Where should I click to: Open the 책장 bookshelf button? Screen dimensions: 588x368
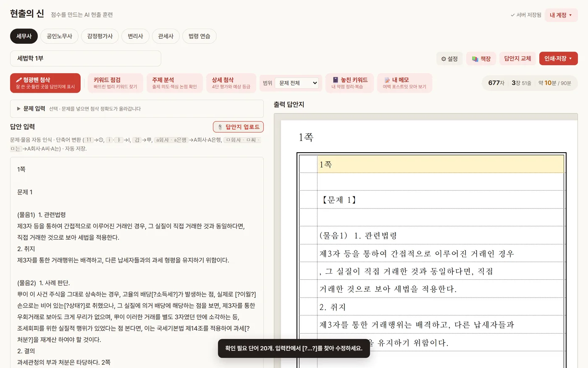[x=481, y=59]
